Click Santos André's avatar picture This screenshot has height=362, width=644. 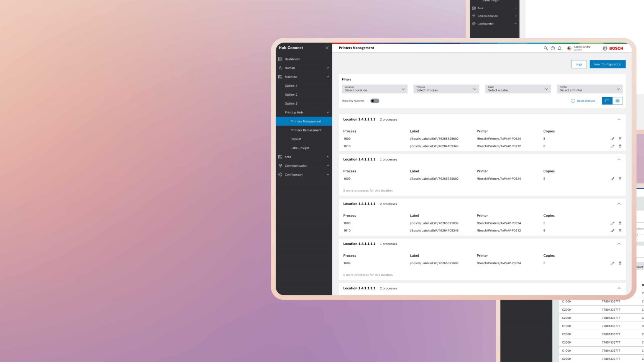569,48
